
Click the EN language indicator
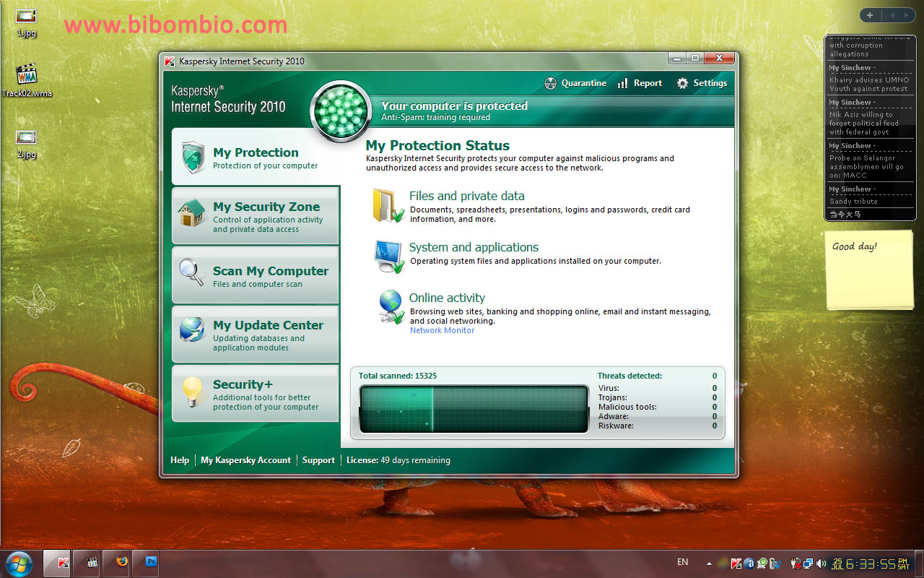tap(682, 562)
